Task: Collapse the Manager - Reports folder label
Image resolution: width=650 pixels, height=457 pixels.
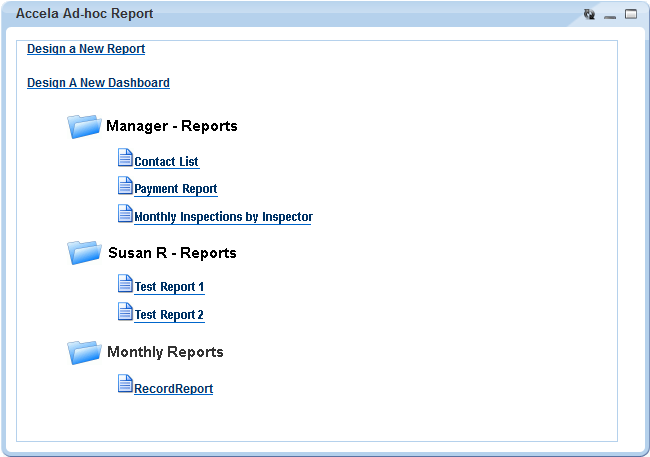Action: pos(171,127)
